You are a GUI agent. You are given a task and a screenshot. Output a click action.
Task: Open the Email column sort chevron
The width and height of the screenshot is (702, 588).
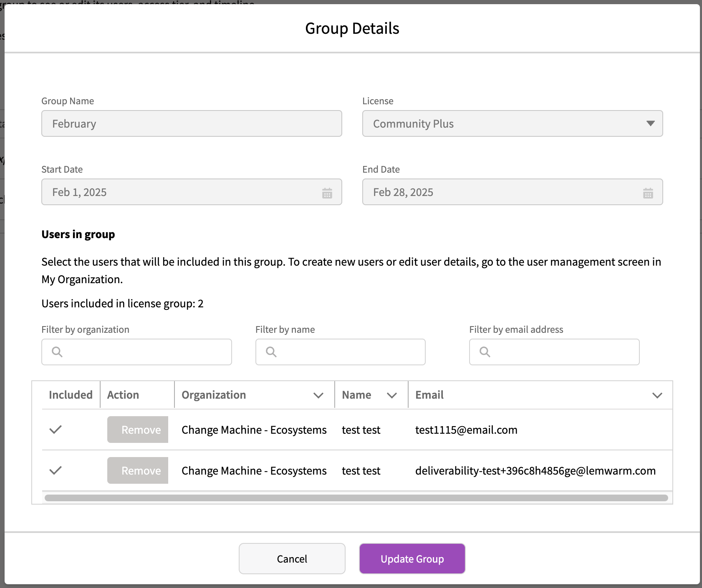coord(657,395)
